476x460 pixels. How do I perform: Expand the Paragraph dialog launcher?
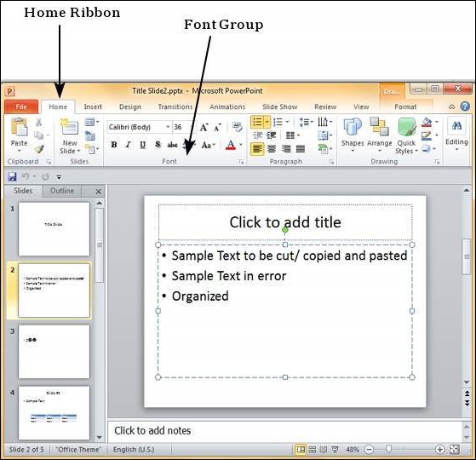tap(331, 162)
